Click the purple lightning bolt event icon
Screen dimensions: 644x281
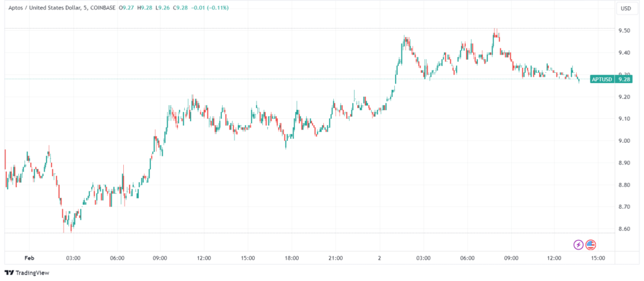(x=578, y=245)
